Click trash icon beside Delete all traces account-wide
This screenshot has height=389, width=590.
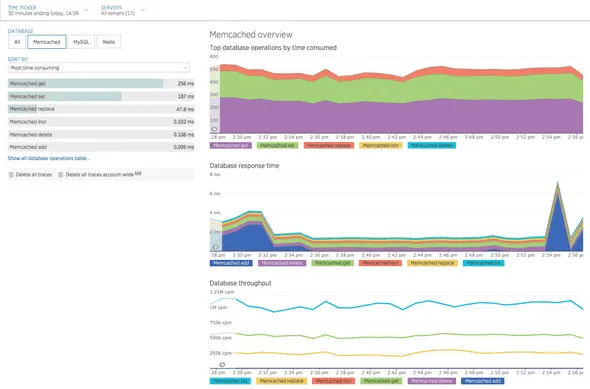click(x=61, y=175)
